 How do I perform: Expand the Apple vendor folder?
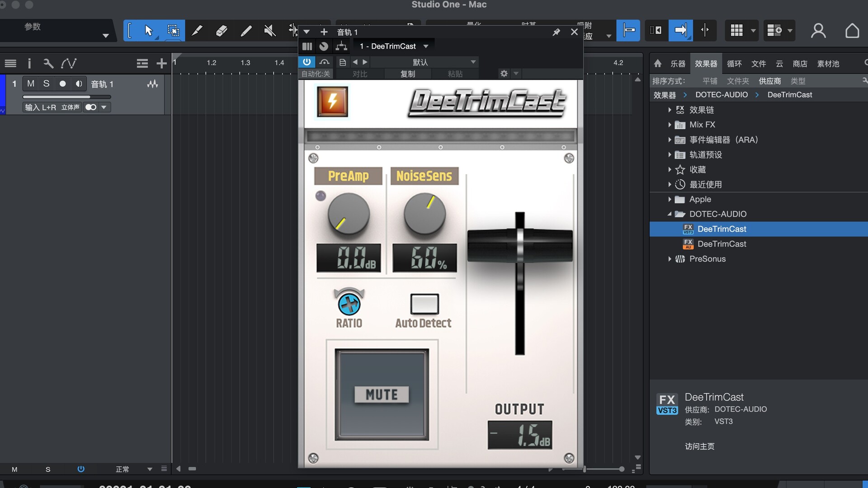coord(670,199)
